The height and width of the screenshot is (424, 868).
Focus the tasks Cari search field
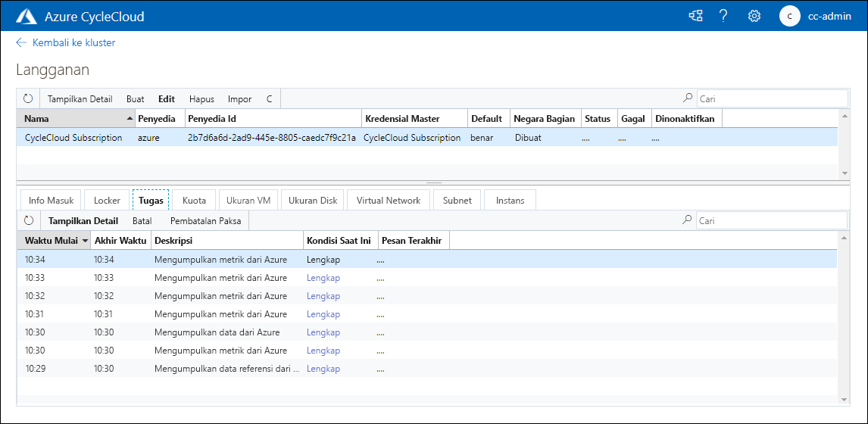[x=772, y=220]
